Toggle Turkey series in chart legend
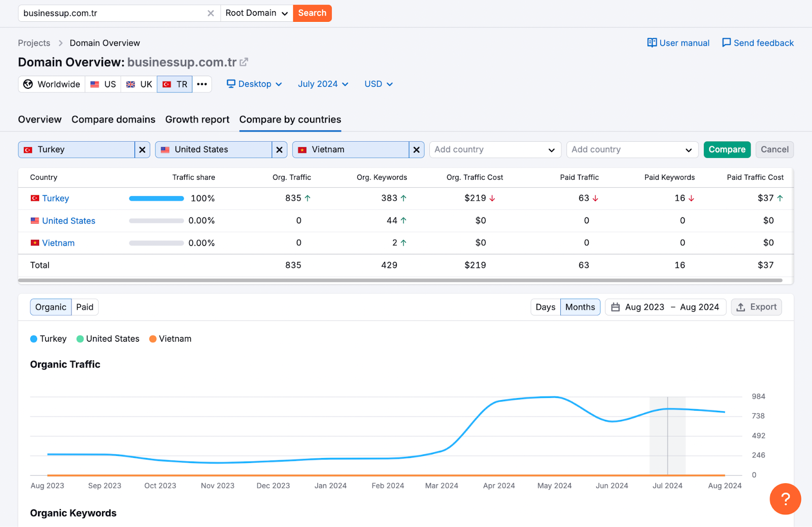The image size is (812, 527). (48, 339)
